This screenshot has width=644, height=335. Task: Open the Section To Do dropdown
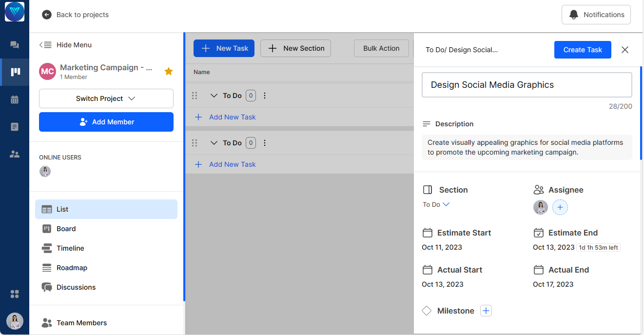point(436,204)
